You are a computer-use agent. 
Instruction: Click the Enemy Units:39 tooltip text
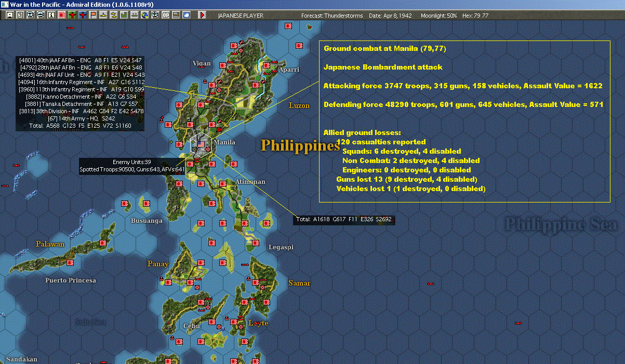(132, 162)
